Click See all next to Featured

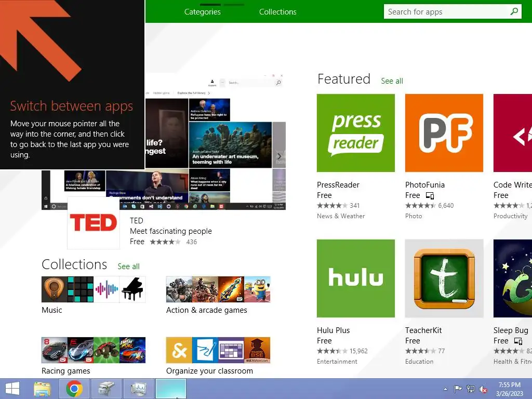pyautogui.click(x=392, y=81)
